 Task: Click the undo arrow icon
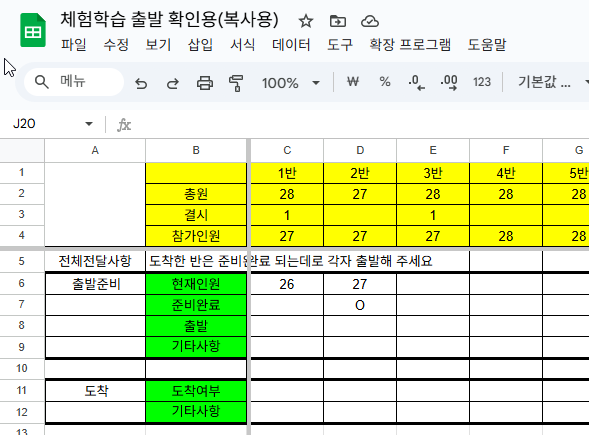(141, 83)
